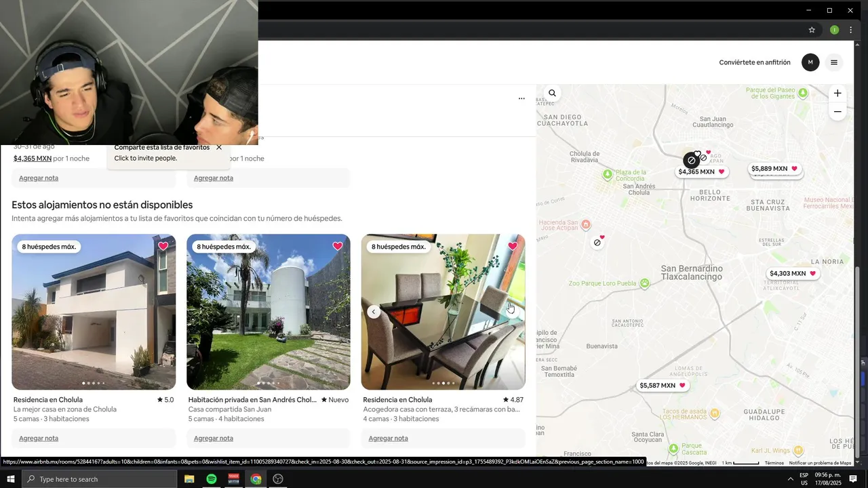
Task: Click ESP US language indicator
Action: 804,479
